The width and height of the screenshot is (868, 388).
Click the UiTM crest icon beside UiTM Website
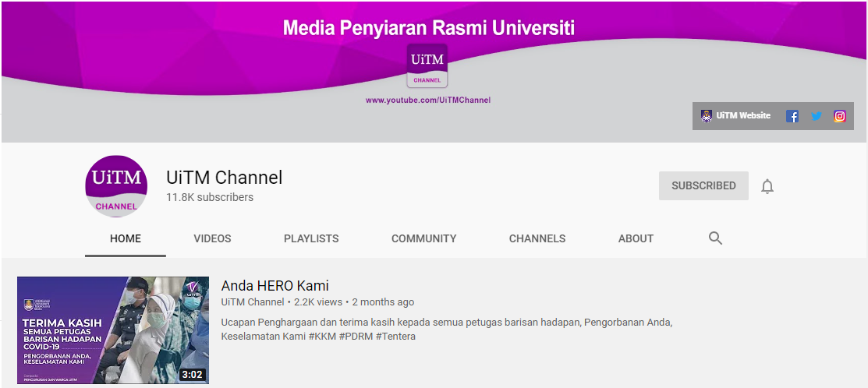coord(707,116)
